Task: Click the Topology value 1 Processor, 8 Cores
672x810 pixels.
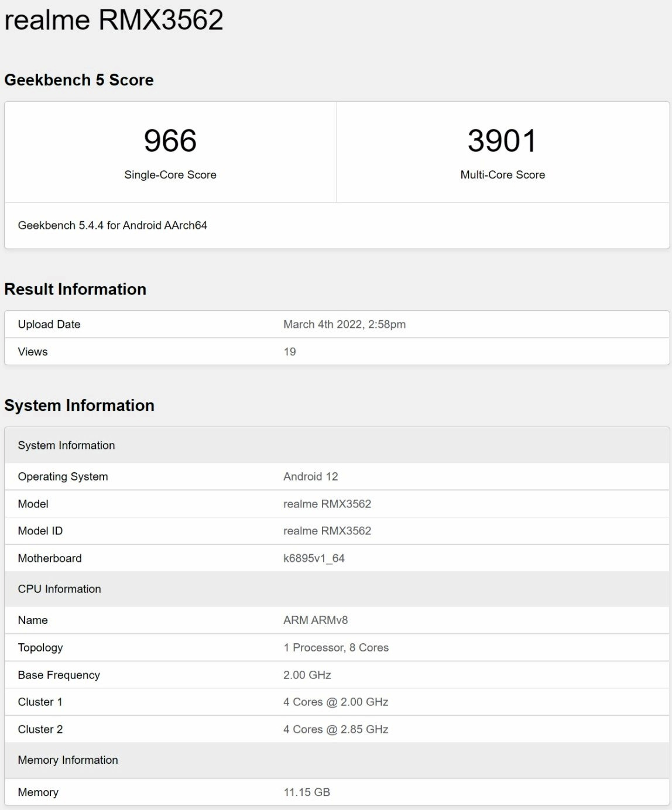Action: pos(336,647)
